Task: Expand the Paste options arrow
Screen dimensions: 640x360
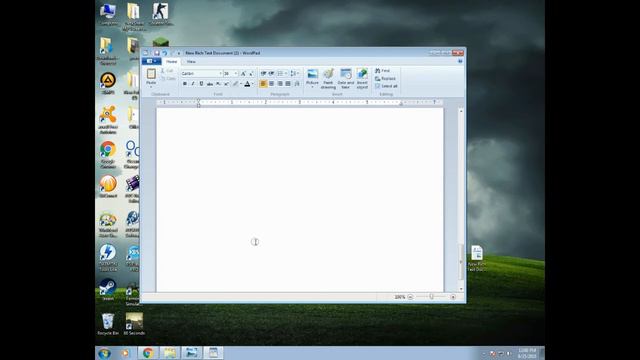Action: pyautogui.click(x=151, y=86)
